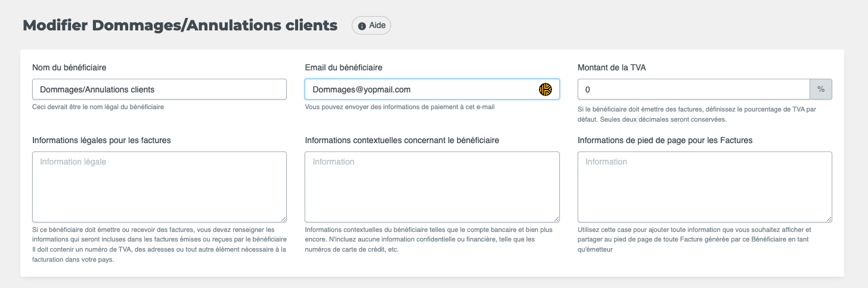Click the % suffix of the TVA field
The height and width of the screenshot is (288, 868).
coord(821,89)
